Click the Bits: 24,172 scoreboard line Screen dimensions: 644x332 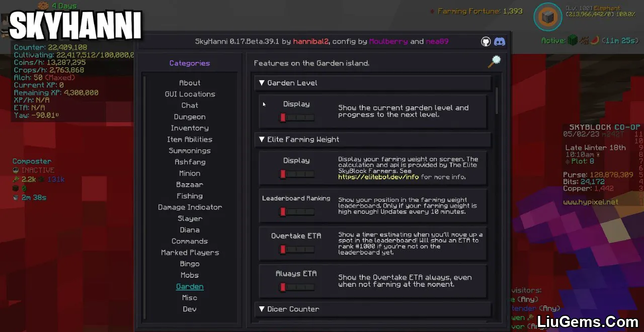[585, 182]
